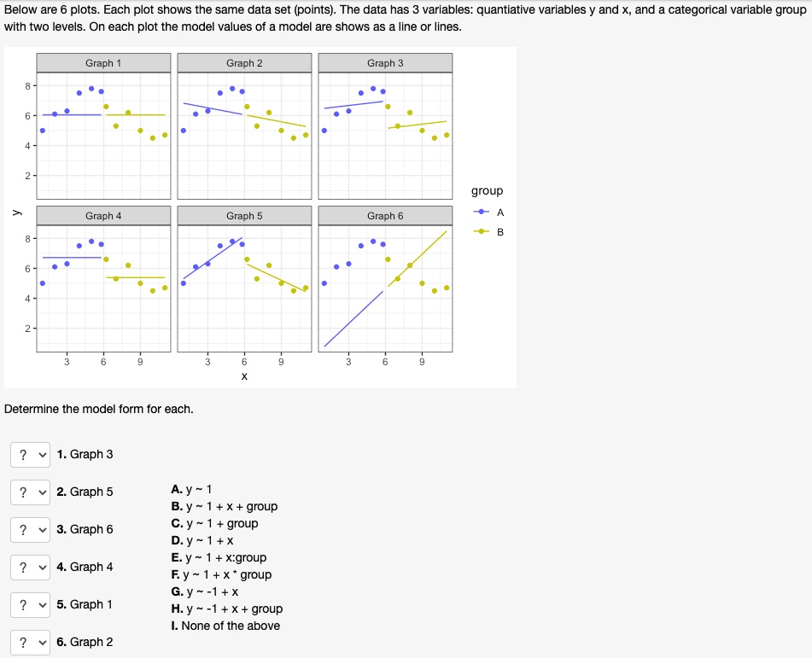The height and width of the screenshot is (658, 812).
Task: Open the answer dropdown for Graph 1
Action: pos(30,604)
